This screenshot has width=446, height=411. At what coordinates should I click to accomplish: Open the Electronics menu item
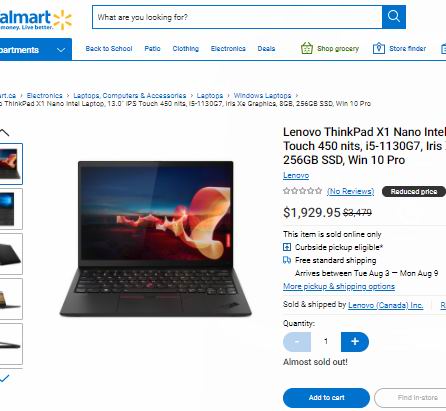(x=228, y=49)
